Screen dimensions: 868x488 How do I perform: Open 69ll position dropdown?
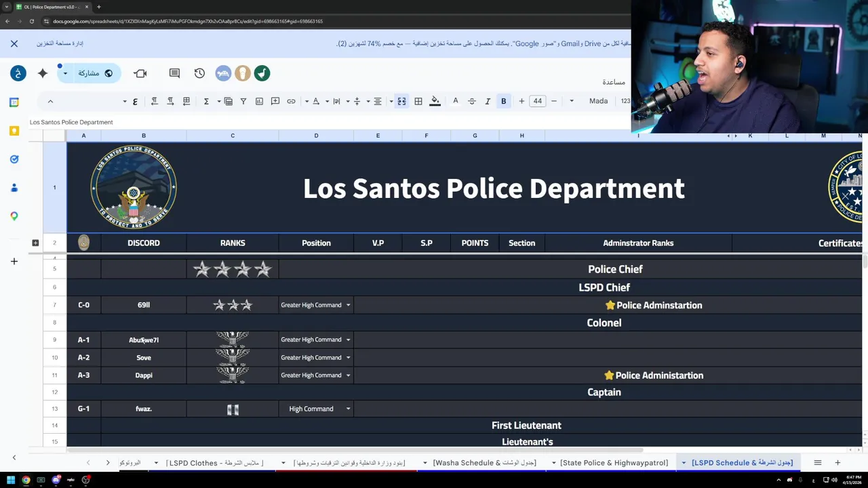click(349, 305)
